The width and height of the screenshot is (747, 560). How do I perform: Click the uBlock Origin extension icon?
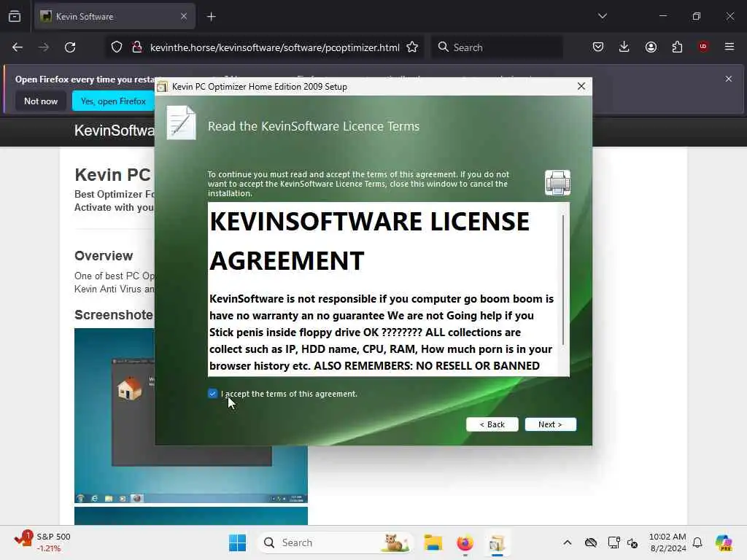click(x=703, y=46)
